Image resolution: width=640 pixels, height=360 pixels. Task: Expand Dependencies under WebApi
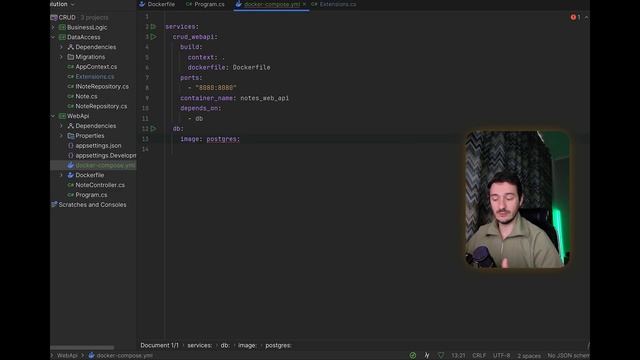(x=61, y=126)
